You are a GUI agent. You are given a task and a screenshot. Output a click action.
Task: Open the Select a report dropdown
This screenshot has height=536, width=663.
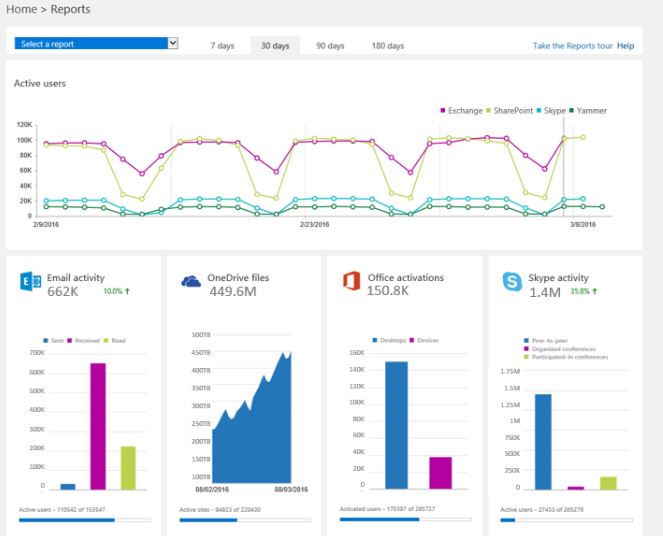tap(97, 44)
